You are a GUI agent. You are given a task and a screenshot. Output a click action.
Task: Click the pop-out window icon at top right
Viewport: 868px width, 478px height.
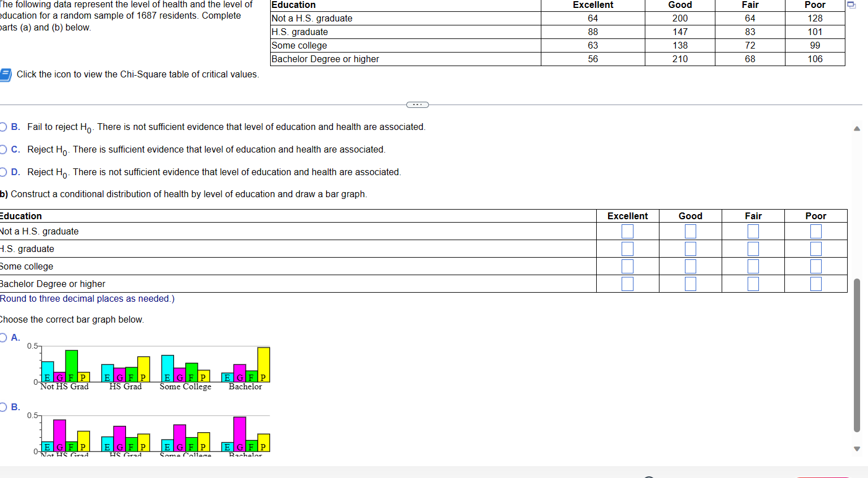tap(851, 5)
